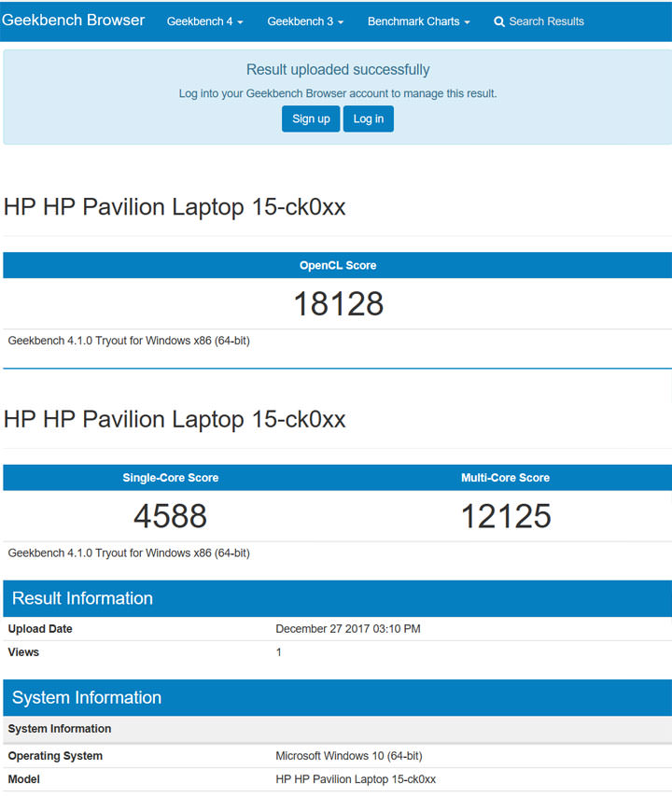Click the Multi-Core Score header

coord(505,478)
